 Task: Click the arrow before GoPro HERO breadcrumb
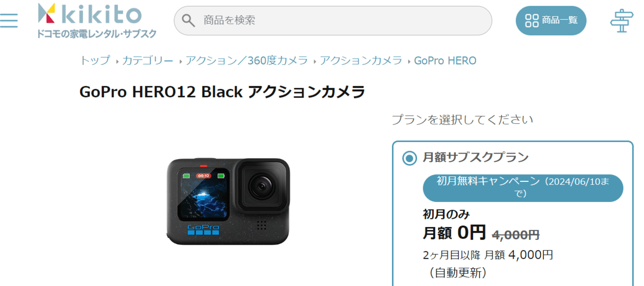click(409, 61)
